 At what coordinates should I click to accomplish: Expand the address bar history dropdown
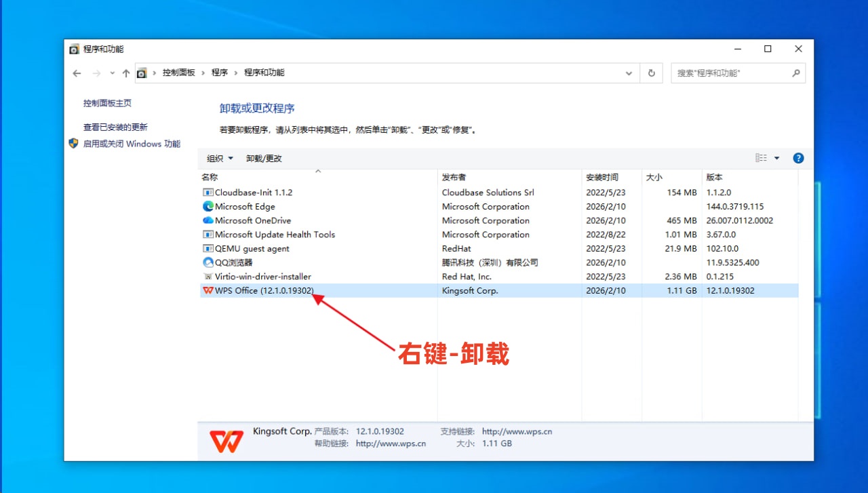[629, 73]
